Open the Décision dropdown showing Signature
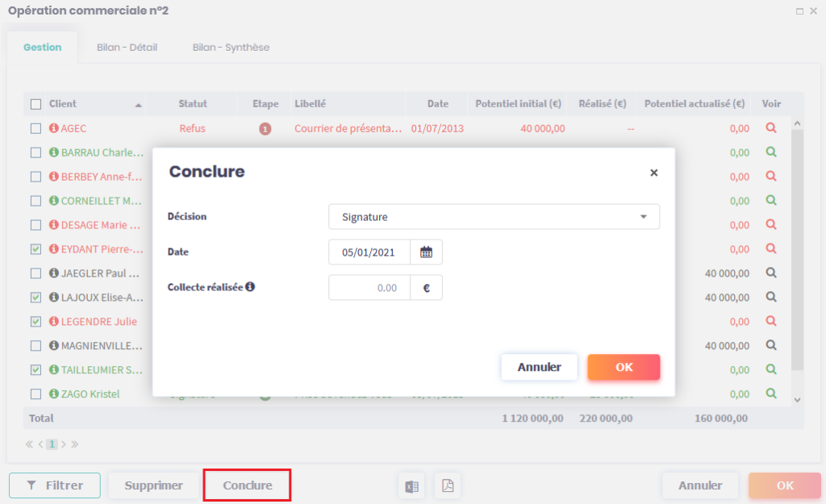Screen dimensions: 826x504 click(494, 217)
